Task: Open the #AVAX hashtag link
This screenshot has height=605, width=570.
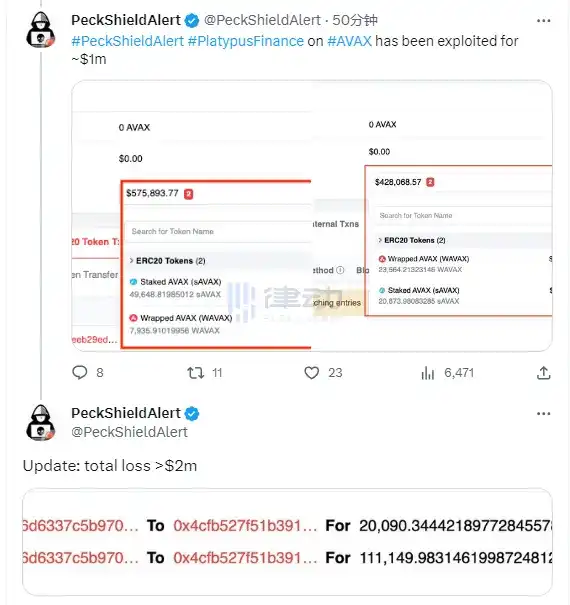Action: [349, 41]
